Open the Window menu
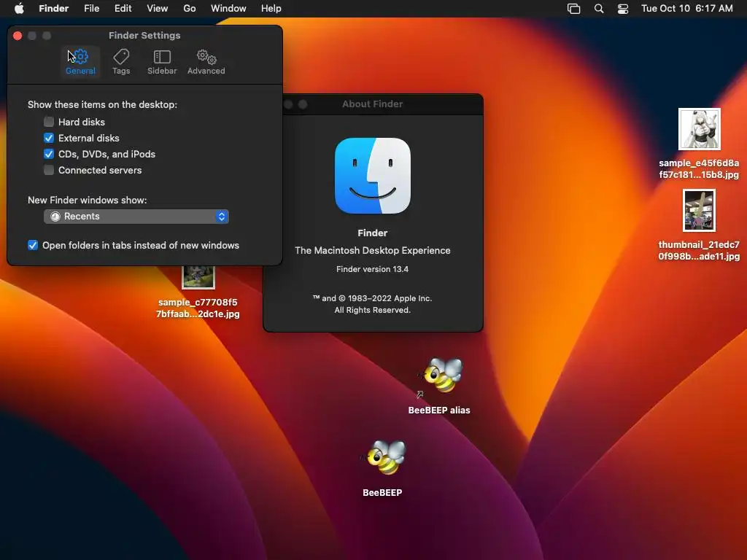Image resolution: width=747 pixels, height=560 pixels. coord(228,9)
